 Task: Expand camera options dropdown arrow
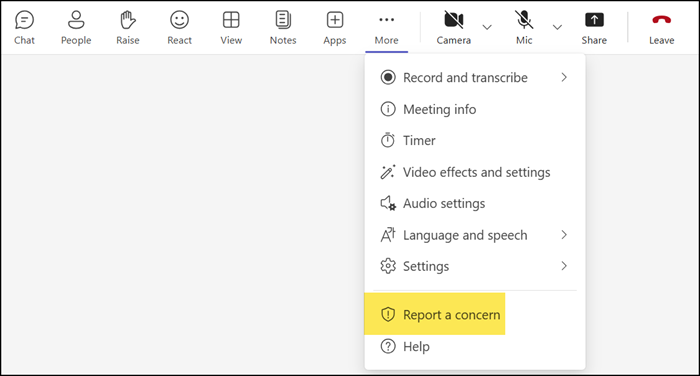[487, 27]
